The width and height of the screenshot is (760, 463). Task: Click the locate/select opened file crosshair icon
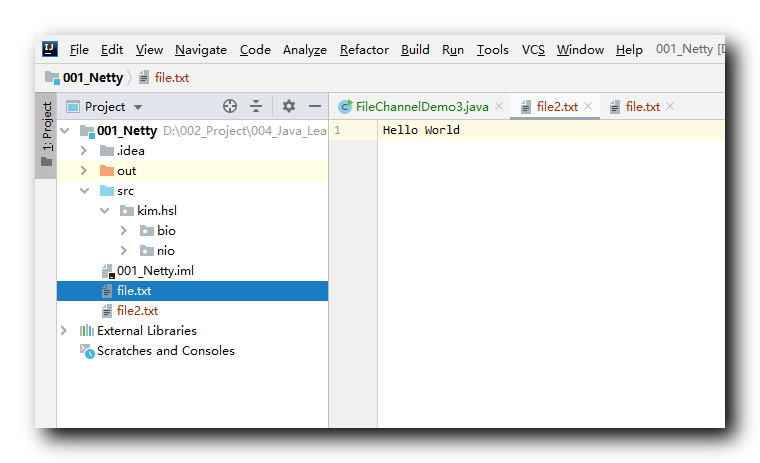click(x=230, y=106)
